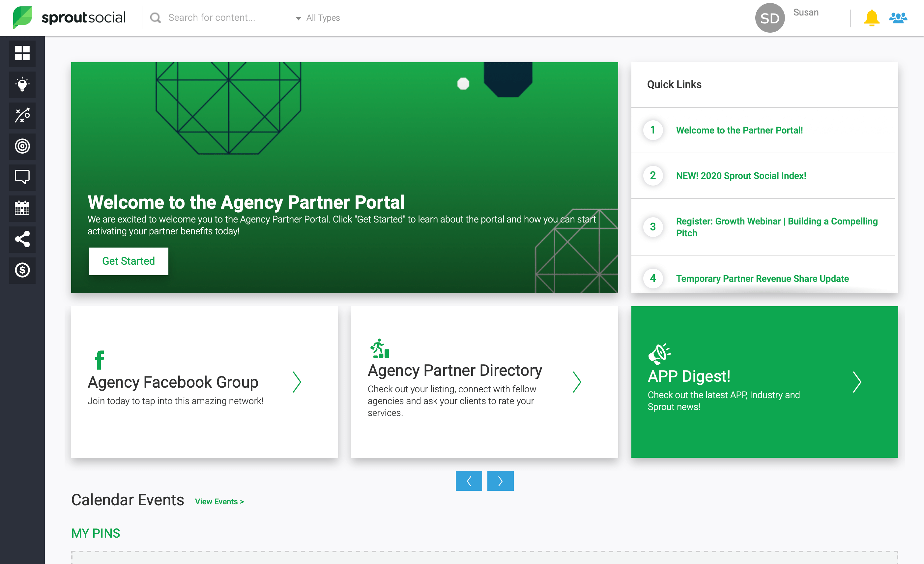Open the chat bubble sidebar icon
Viewport: 924px width, 564px height.
point(22,177)
